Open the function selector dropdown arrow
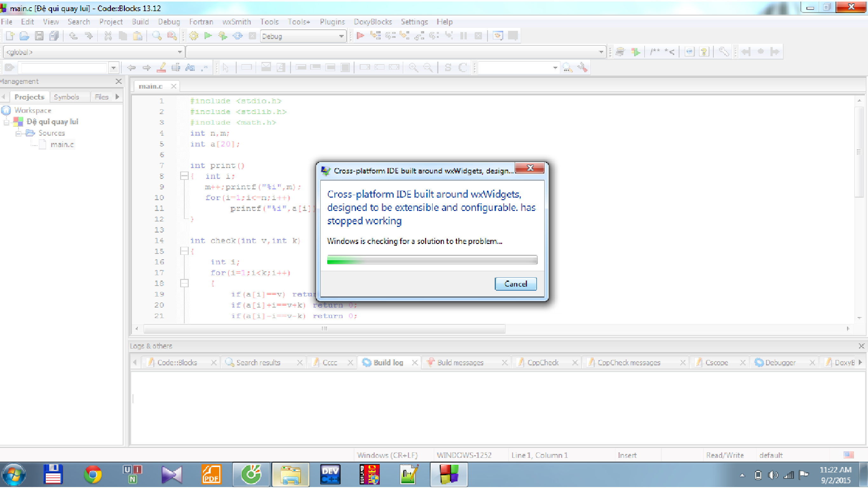 point(601,52)
